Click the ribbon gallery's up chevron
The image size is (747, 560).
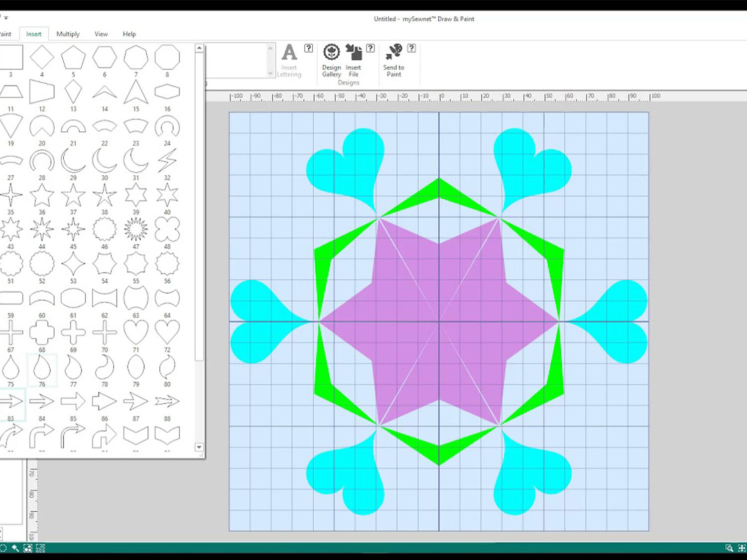coord(270,48)
